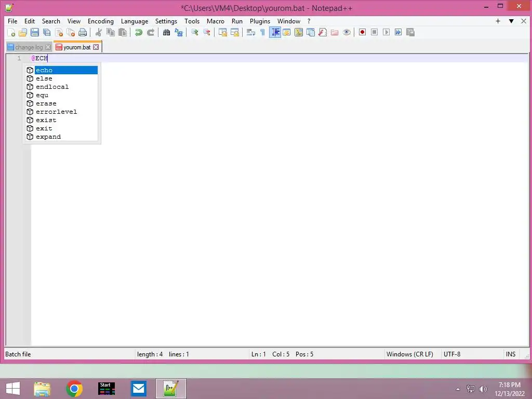Create a new file with toolbar icon
The height and width of the screenshot is (399, 532).
click(x=11, y=32)
